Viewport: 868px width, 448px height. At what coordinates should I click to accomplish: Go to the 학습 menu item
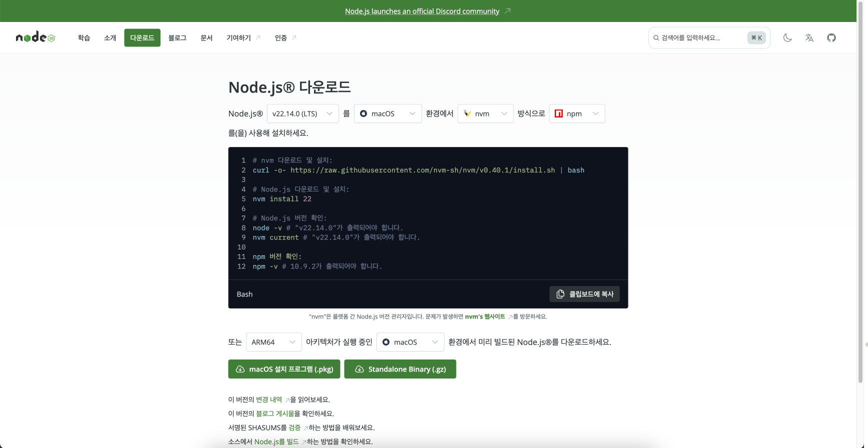[84, 37]
